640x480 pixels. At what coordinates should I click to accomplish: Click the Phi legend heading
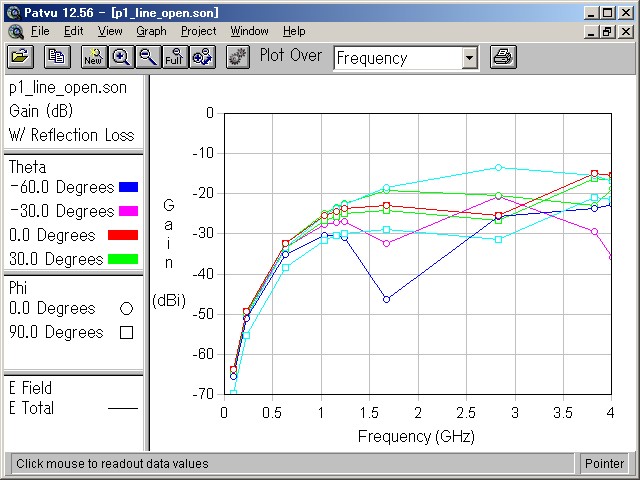pyautogui.click(x=18, y=288)
